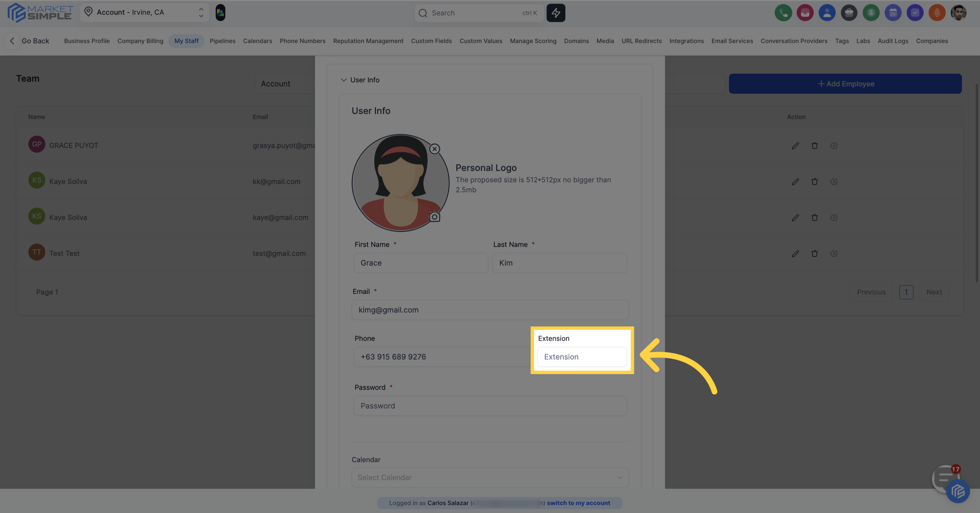980x513 pixels.
Task: Open the Select Calendar dropdown
Action: click(x=490, y=477)
